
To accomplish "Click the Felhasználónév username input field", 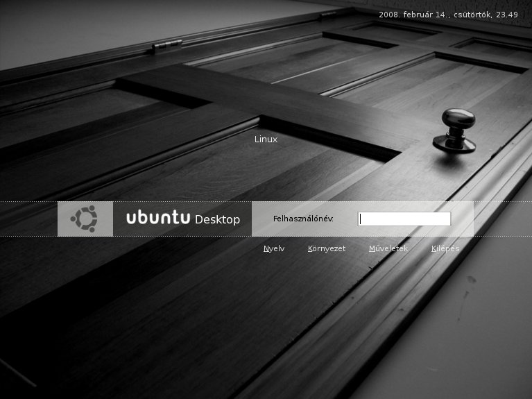I will [404, 219].
